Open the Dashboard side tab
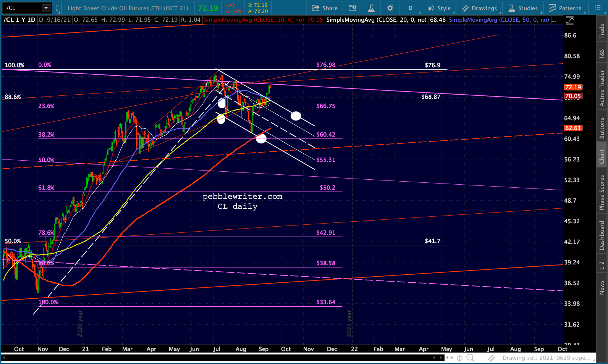The image size is (608, 364). click(x=602, y=235)
